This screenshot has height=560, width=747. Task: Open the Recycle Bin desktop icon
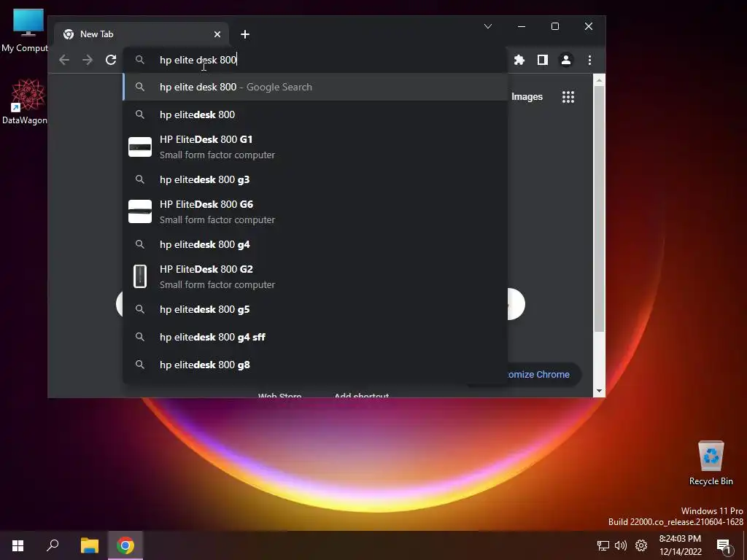click(711, 462)
